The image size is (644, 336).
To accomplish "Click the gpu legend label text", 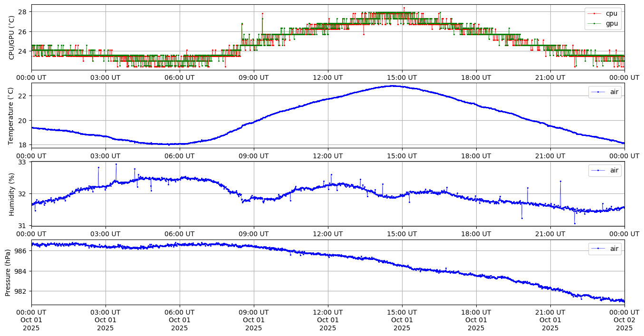I will 612,23.
